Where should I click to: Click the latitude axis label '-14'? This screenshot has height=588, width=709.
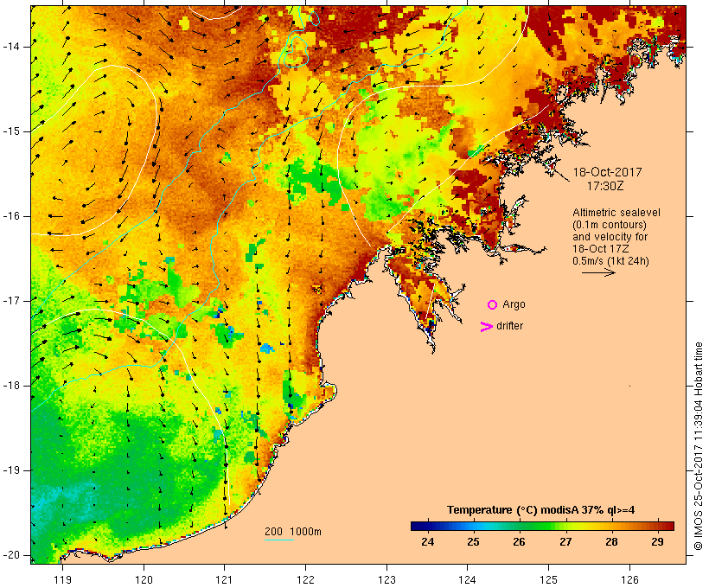(x=11, y=47)
